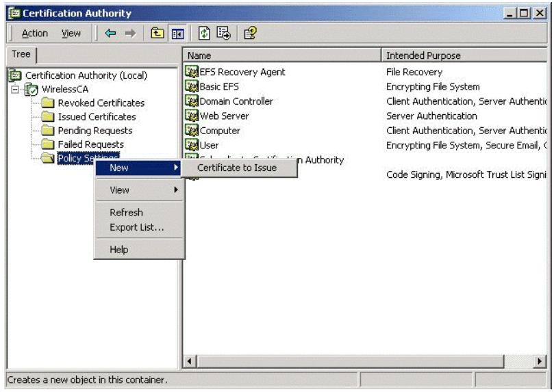Collapse the WirelessCA tree node
554x392 pixels.
[x=15, y=90]
